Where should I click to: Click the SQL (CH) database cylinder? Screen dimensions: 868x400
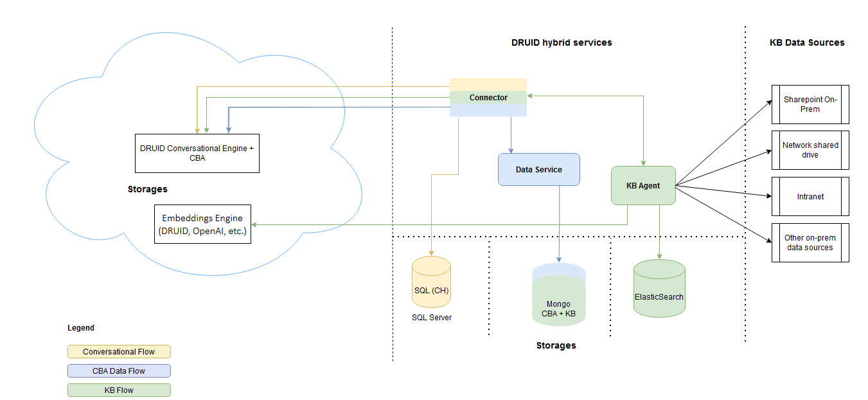[431, 283]
